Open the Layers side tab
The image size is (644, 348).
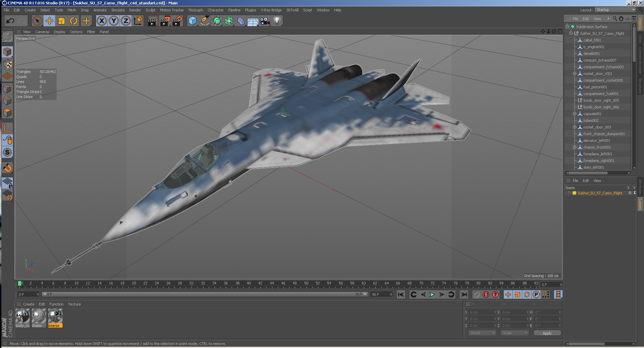click(x=640, y=204)
